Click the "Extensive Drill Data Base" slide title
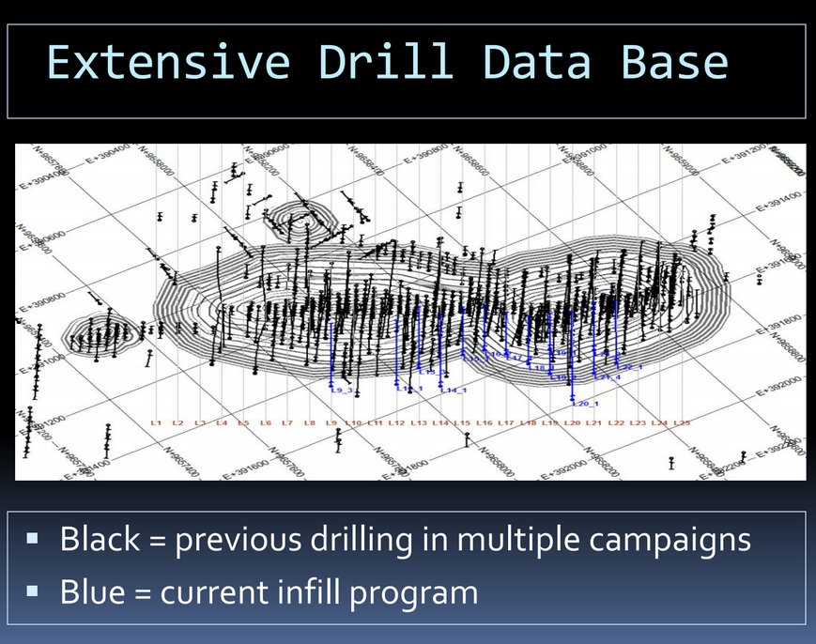 pos(388,62)
